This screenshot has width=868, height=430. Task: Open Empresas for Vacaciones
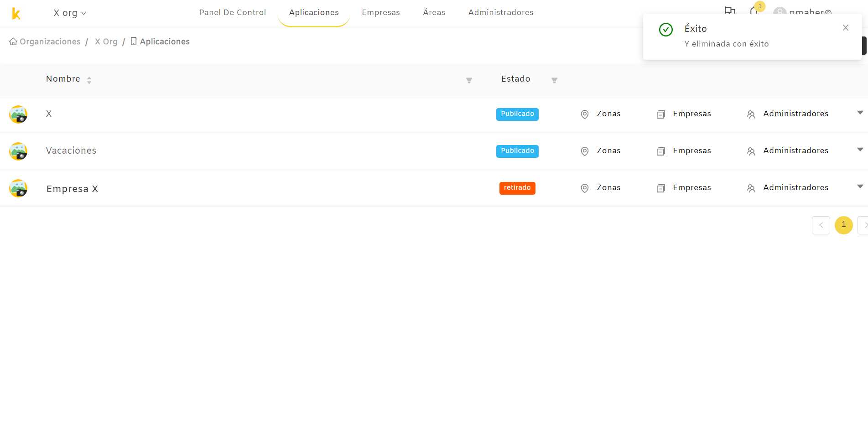[x=684, y=151]
